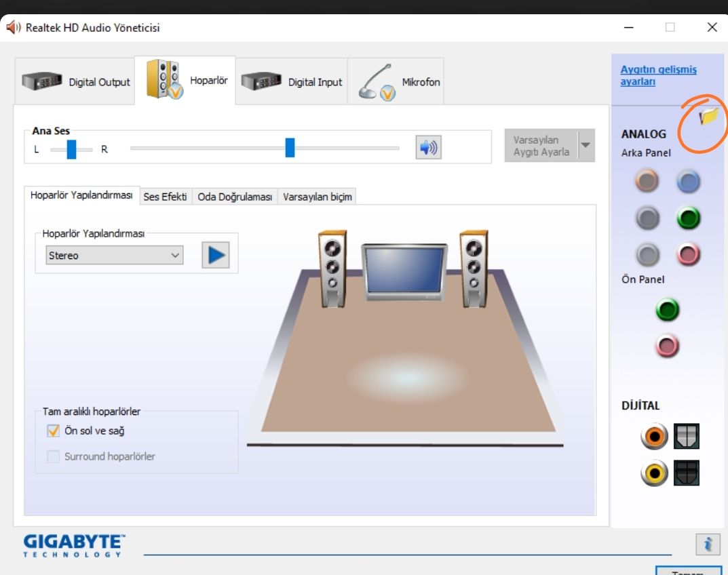Screen dimensions: 728x575
Task: Click the pink rear panel jack
Action: (x=688, y=254)
